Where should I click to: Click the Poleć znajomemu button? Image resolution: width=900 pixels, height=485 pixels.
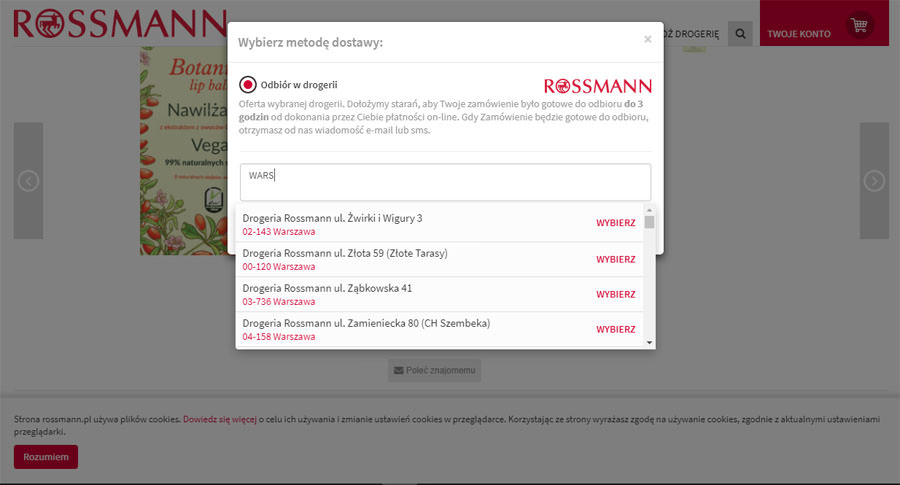435,371
